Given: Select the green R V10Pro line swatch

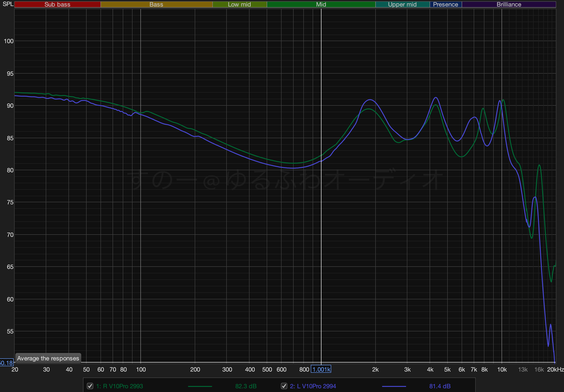Looking at the screenshot, I should tap(200, 386).
